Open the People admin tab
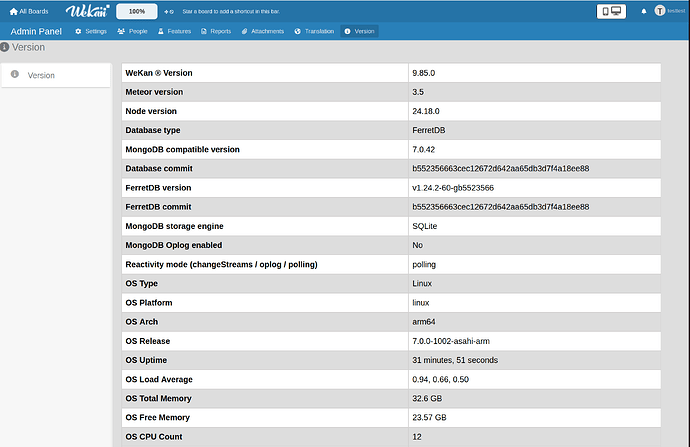The height and width of the screenshot is (447, 690). point(132,31)
